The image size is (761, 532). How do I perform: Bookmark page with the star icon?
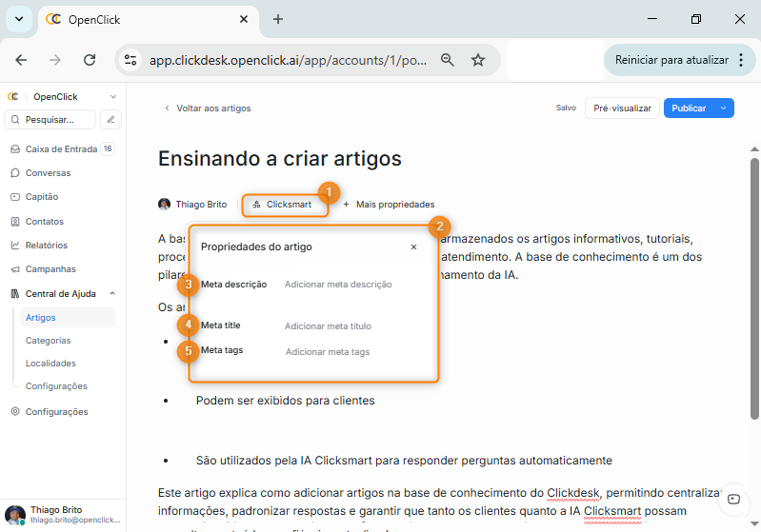pyautogui.click(x=478, y=60)
